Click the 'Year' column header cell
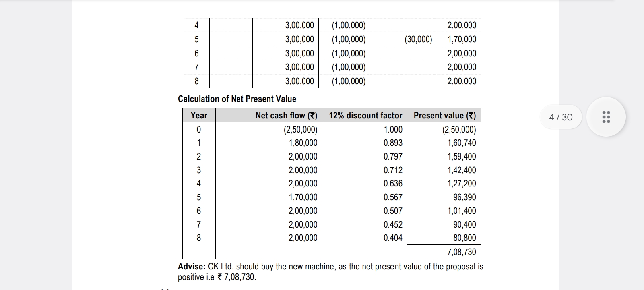 (199, 116)
